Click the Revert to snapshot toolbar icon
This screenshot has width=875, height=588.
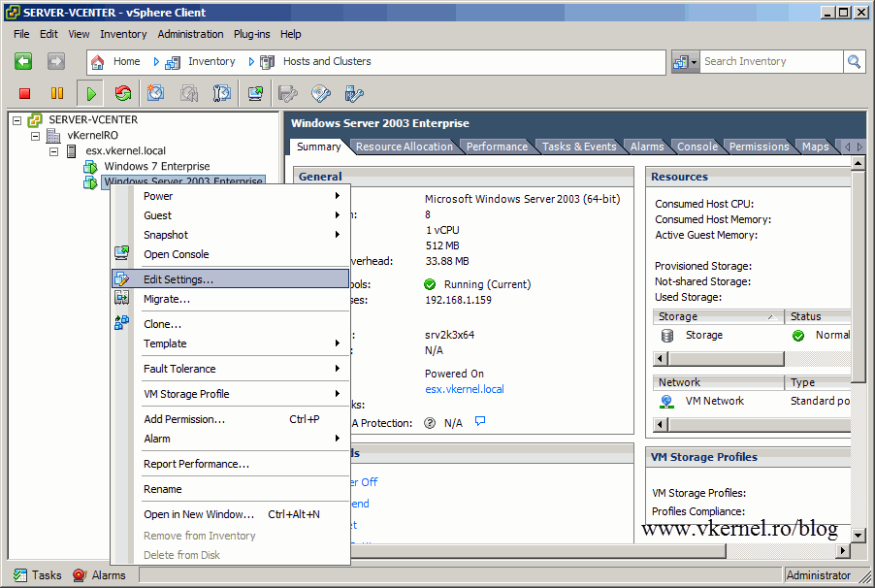click(188, 93)
